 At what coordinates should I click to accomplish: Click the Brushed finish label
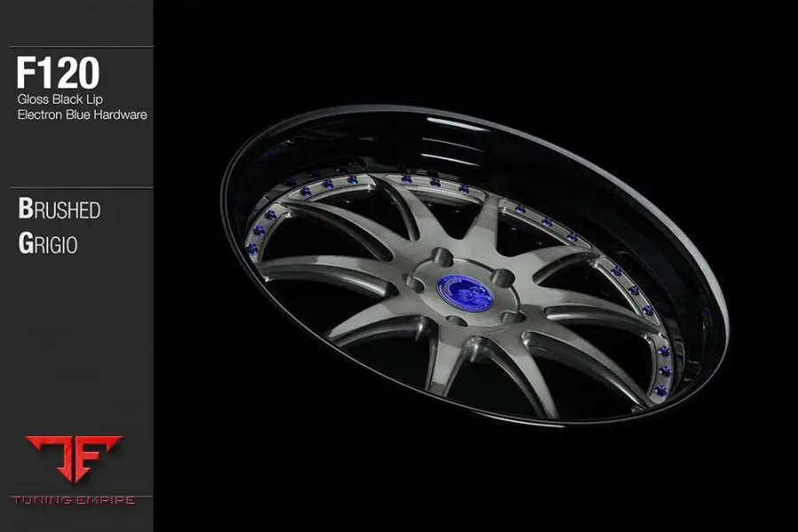(59, 209)
